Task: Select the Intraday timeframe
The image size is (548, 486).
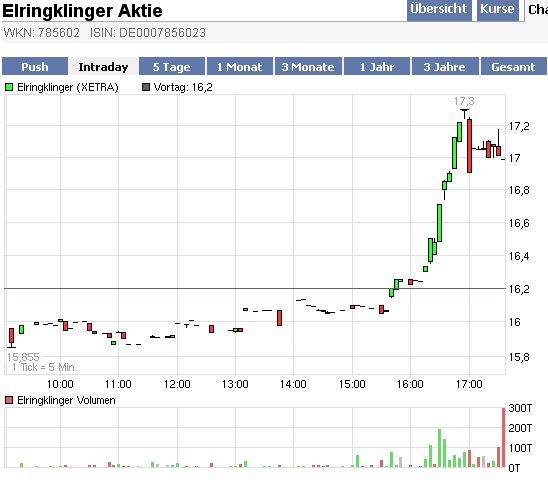Action: 103,67
